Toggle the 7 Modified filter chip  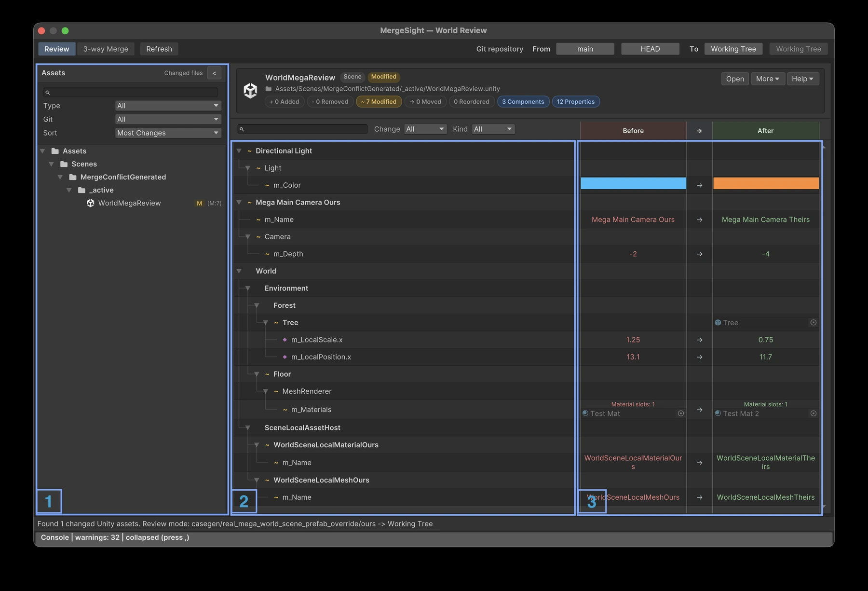coord(379,102)
